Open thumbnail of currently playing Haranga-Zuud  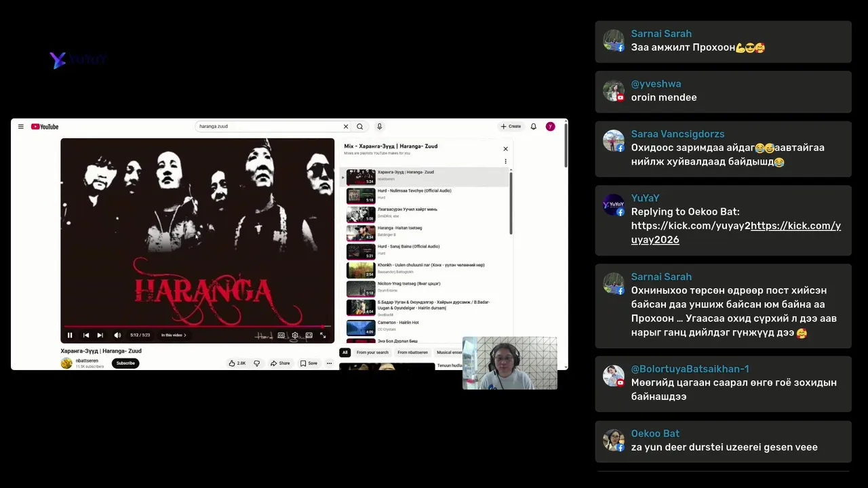point(361,178)
